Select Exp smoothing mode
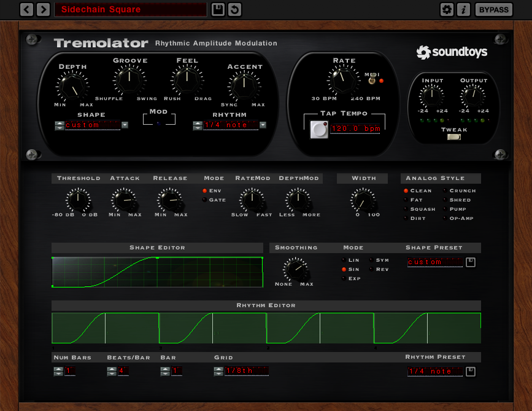 coord(351,278)
